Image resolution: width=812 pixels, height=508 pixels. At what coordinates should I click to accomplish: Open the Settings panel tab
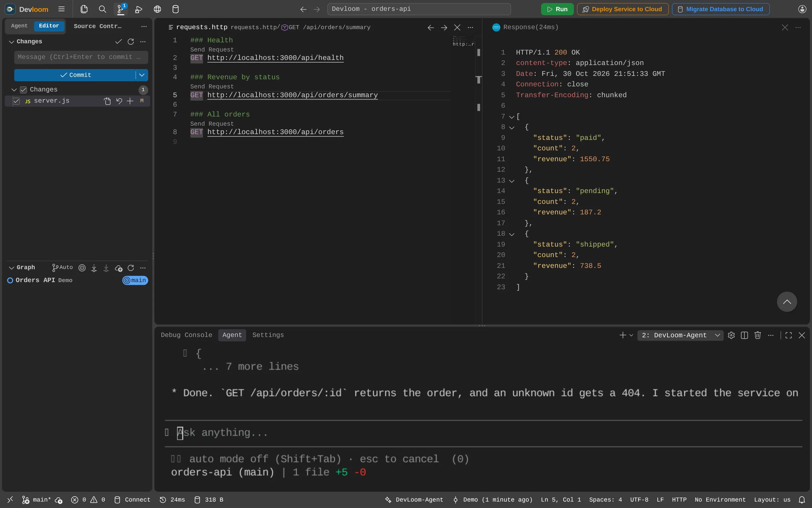[x=268, y=335]
